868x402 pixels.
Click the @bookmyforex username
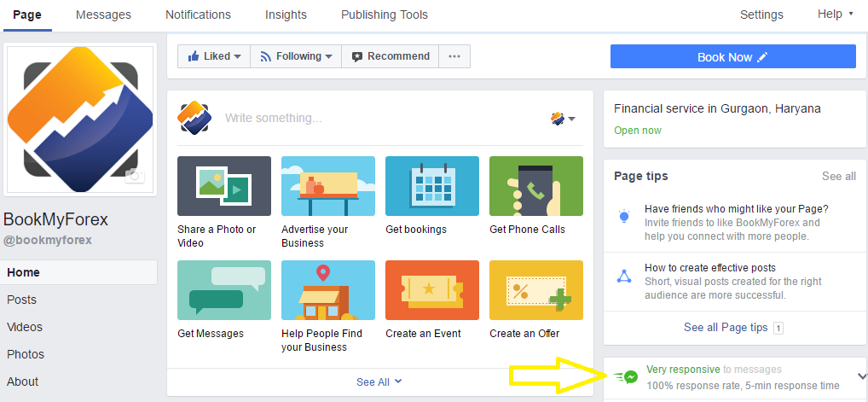pyautogui.click(x=48, y=241)
